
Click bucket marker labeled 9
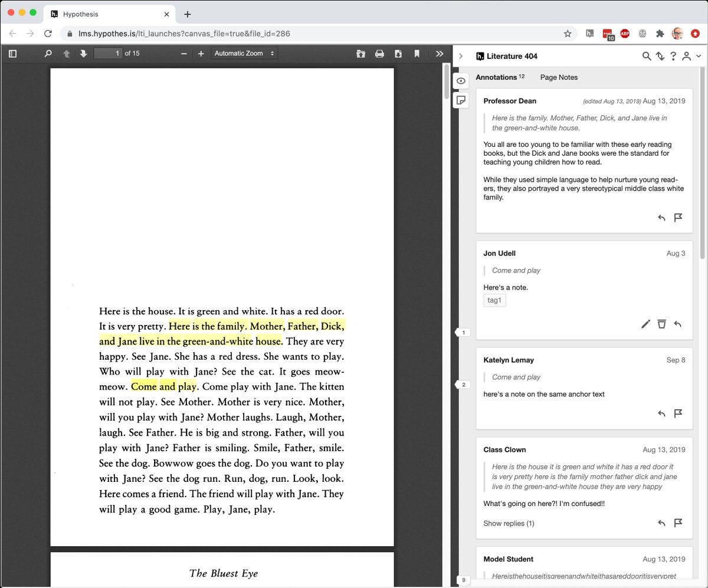463,580
